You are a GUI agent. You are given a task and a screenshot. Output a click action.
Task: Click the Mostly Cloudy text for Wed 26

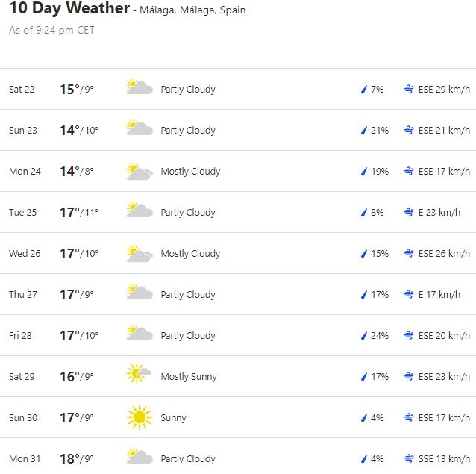(x=190, y=253)
